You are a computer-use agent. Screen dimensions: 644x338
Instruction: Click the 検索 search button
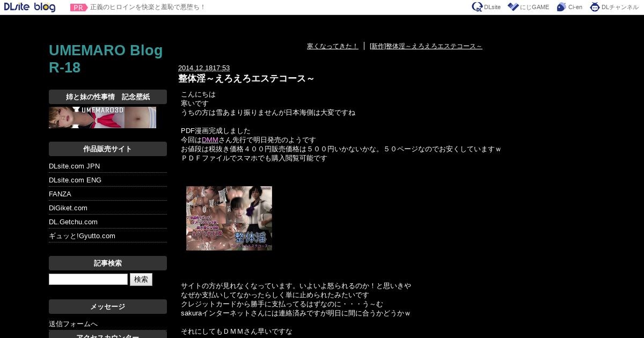(x=141, y=280)
